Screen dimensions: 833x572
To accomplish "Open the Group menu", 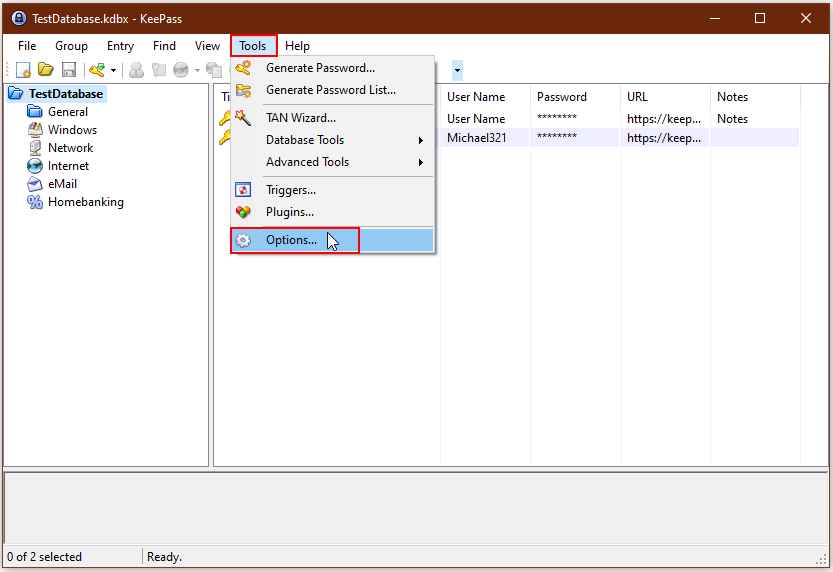I will coord(71,46).
